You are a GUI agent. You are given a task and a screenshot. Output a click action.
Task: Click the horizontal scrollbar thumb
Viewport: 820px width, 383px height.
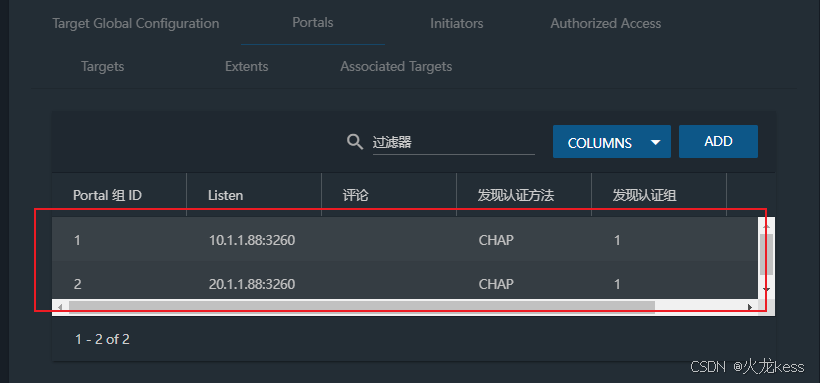click(362, 307)
